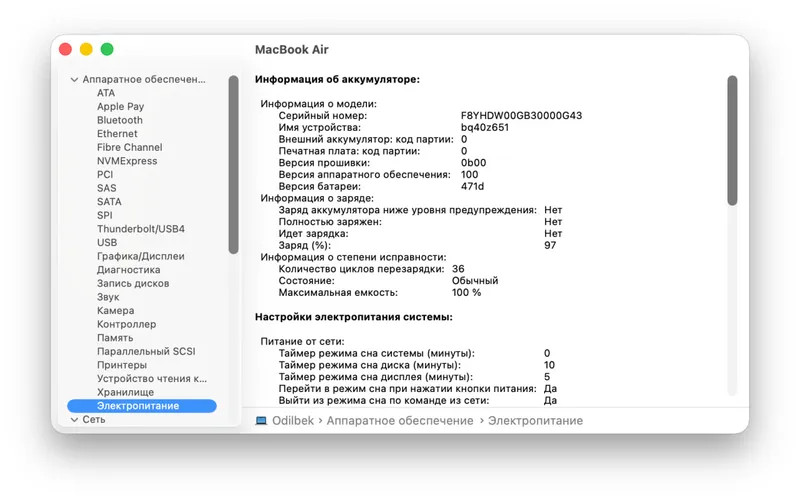
Task: Click Информация о заряде label
Action: (x=317, y=198)
